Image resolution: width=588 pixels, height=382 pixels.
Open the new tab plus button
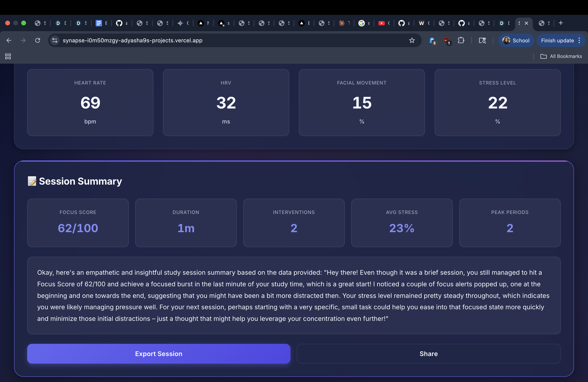[561, 23]
